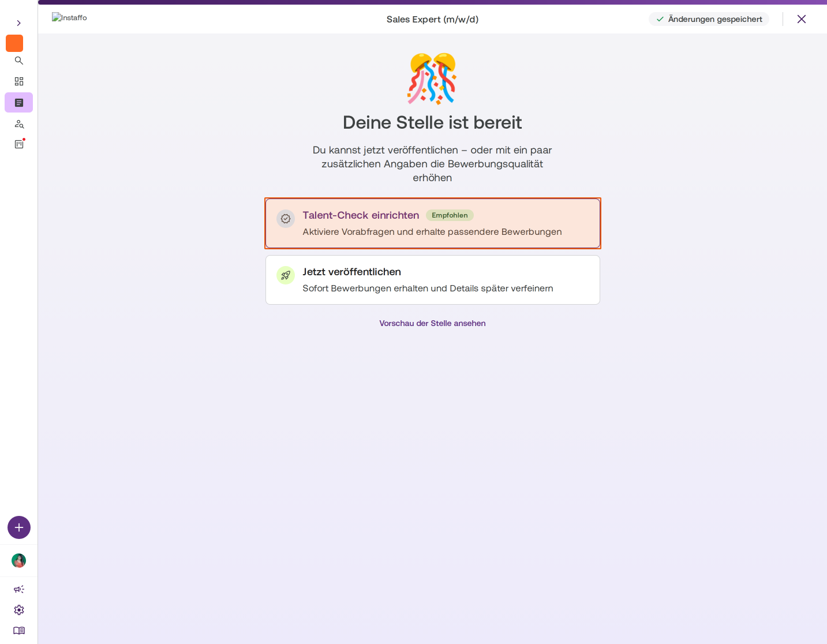Click the confetti celebration graphic

432,78
